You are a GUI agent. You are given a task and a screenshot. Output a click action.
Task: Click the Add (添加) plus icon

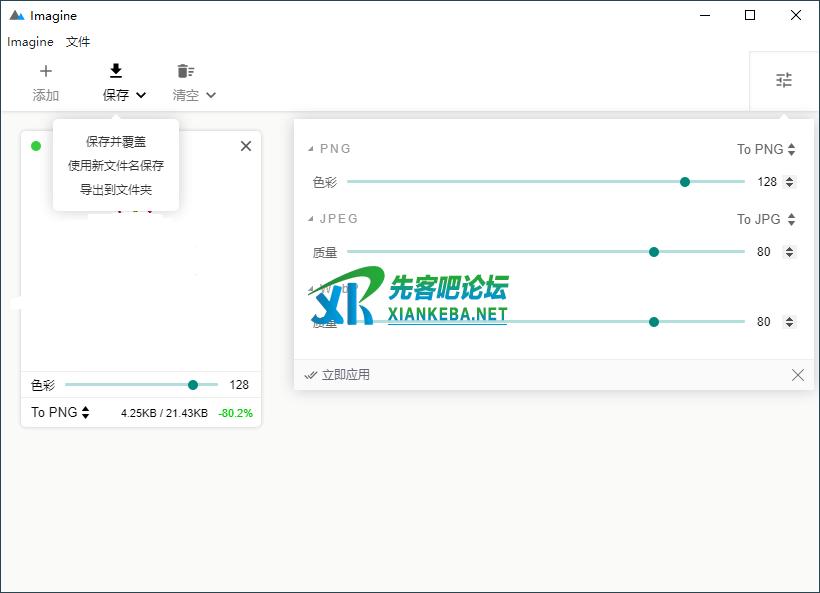point(46,71)
